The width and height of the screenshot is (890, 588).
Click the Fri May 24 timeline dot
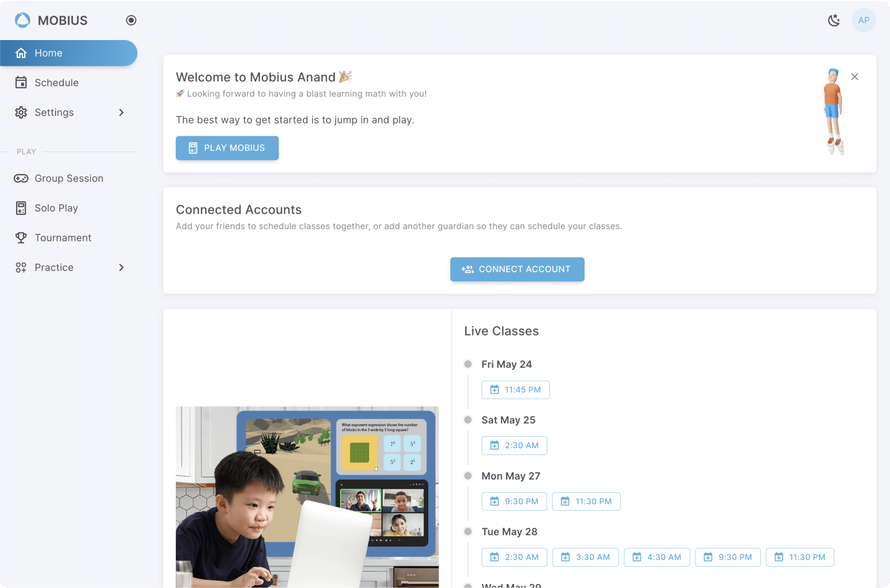[x=468, y=364]
